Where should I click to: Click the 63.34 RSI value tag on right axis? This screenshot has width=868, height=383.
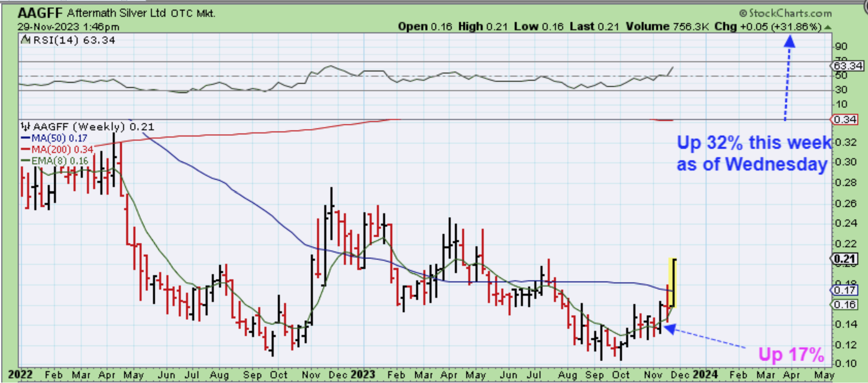click(847, 66)
